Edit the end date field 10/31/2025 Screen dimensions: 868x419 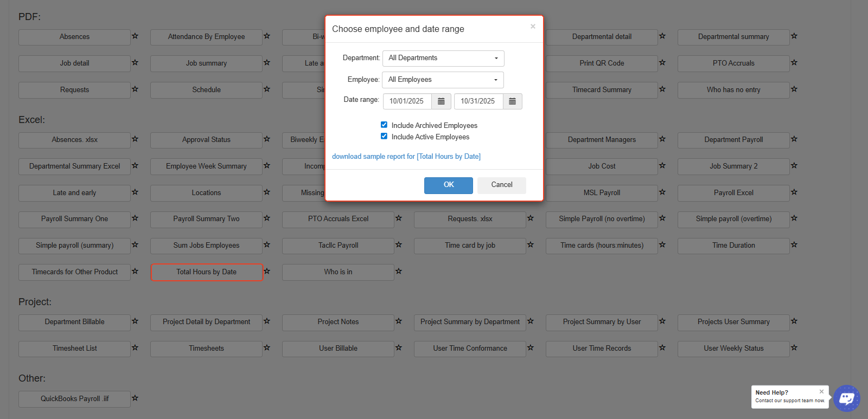pyautogui.click(x=478, y=101)
